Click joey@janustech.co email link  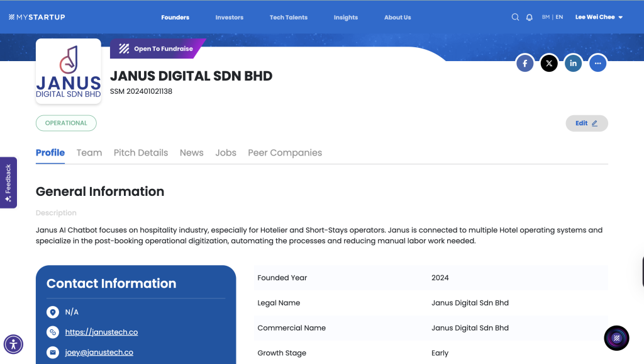tap(99, 352)
